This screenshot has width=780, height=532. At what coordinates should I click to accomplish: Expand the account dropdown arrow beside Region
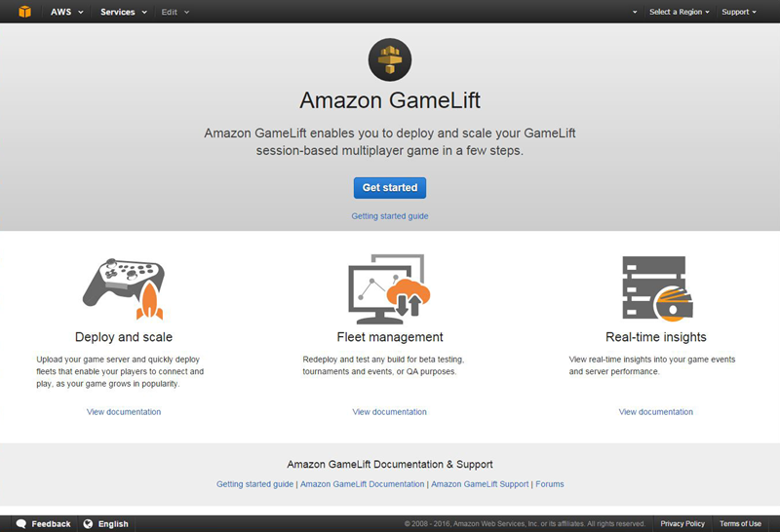point(635,12)
